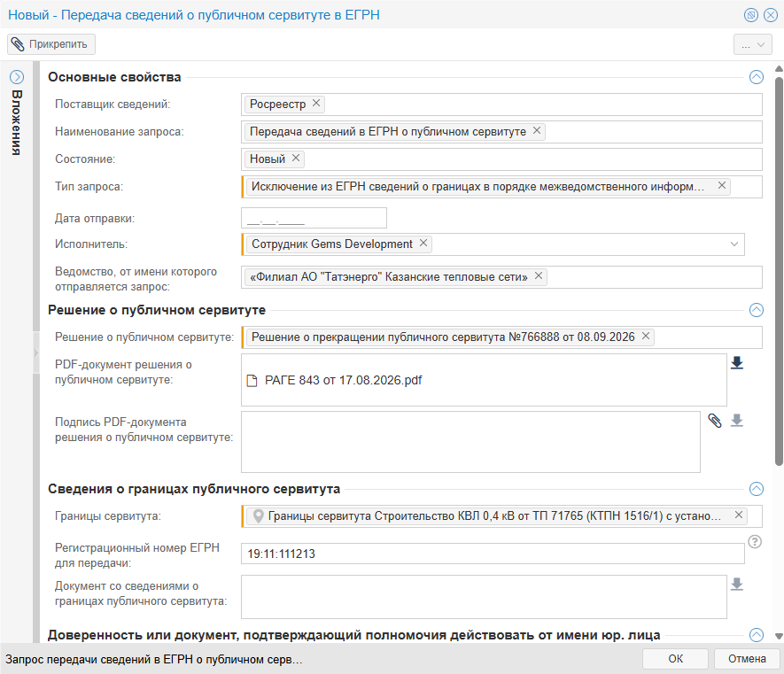784x674 pixels.
Task: Remove the Границы сервитута value
Action: [x=739, y=515]
